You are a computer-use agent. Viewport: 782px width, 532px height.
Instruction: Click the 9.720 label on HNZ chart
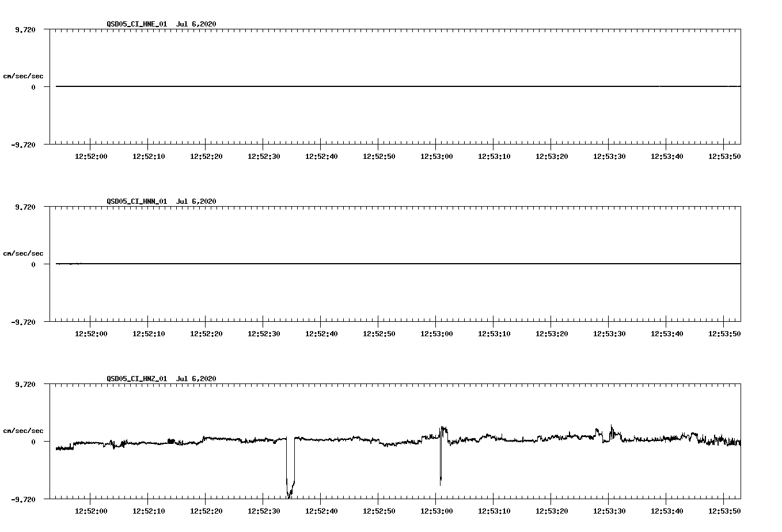click(x=25, y=384)
